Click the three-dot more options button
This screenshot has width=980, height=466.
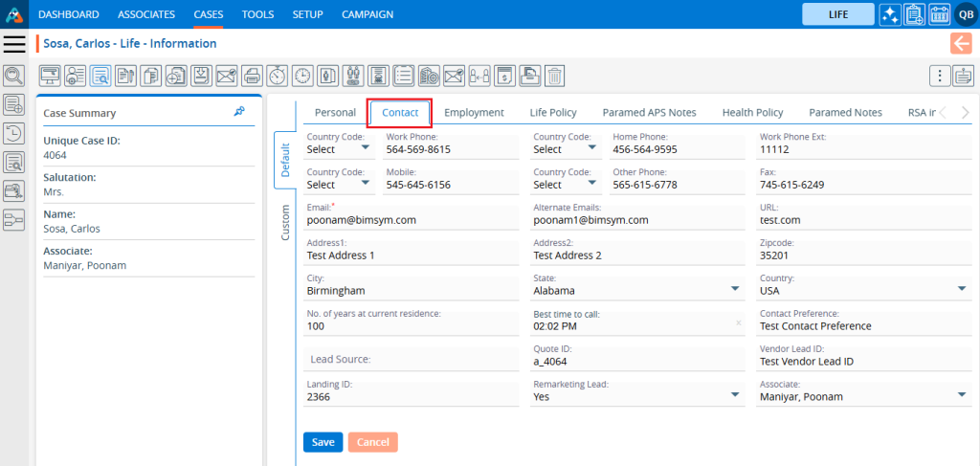tap(940, 76)
